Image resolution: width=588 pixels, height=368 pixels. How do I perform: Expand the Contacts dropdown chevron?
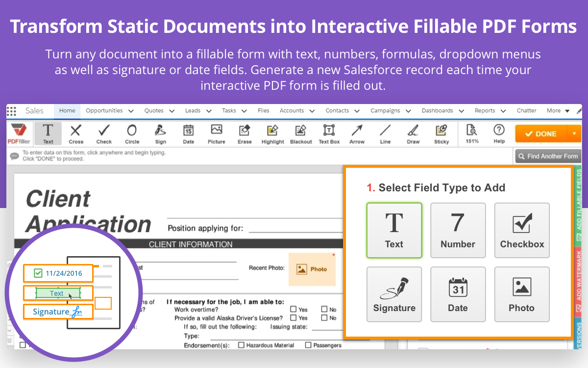tap(357, 111)
